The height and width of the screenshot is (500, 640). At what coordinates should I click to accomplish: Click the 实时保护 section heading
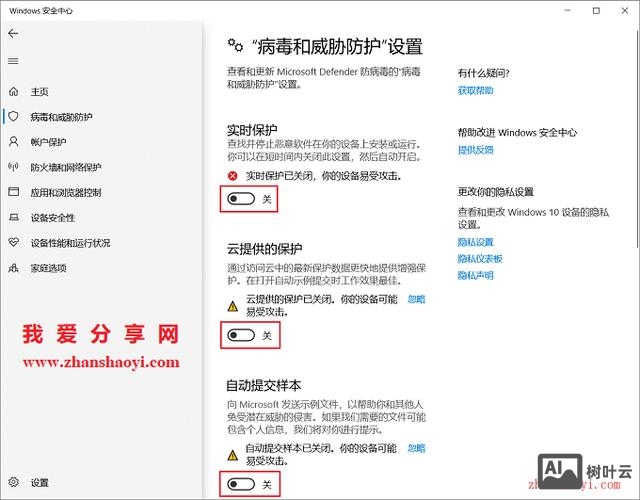point(252,130)
